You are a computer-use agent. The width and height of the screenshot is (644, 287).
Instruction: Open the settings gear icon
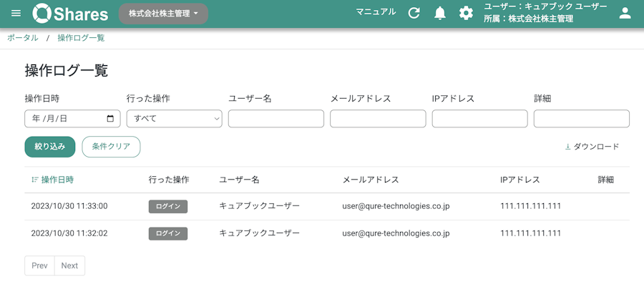pos(466,14)
